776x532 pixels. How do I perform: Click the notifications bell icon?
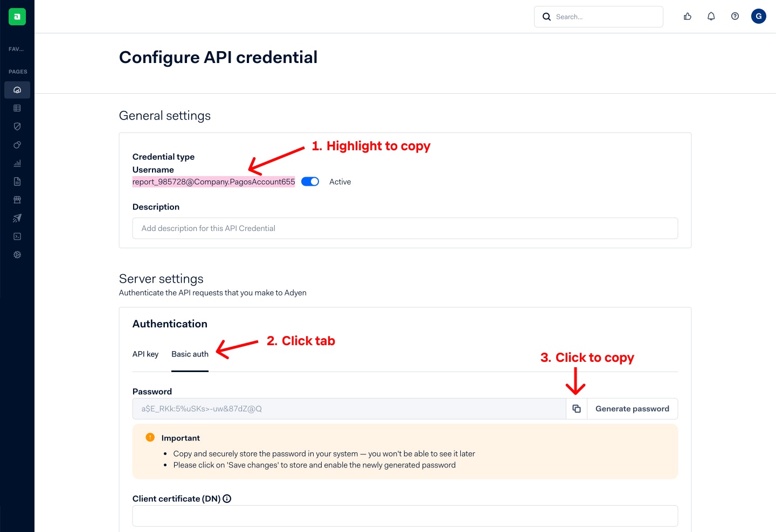click(x=711, y=17)
